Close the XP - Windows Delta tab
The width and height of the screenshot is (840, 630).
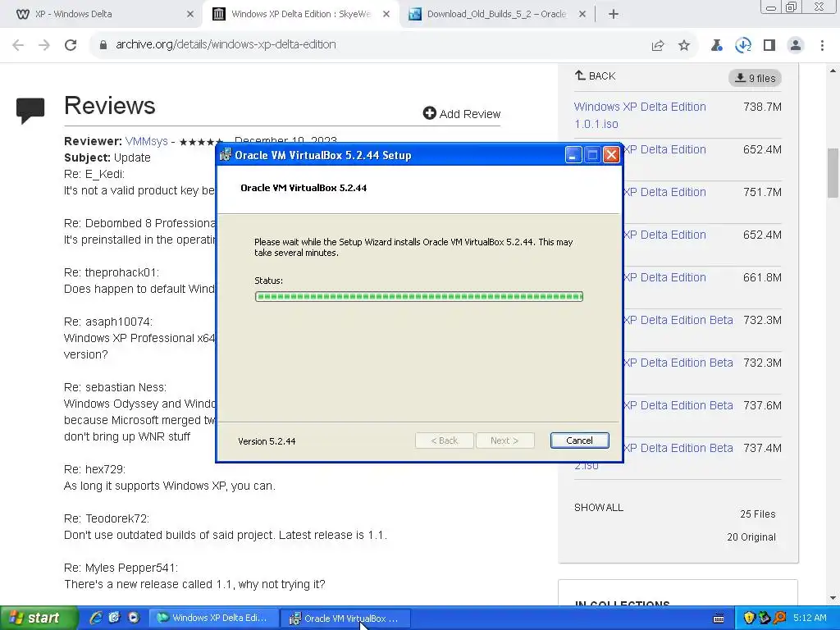point(190,15)
